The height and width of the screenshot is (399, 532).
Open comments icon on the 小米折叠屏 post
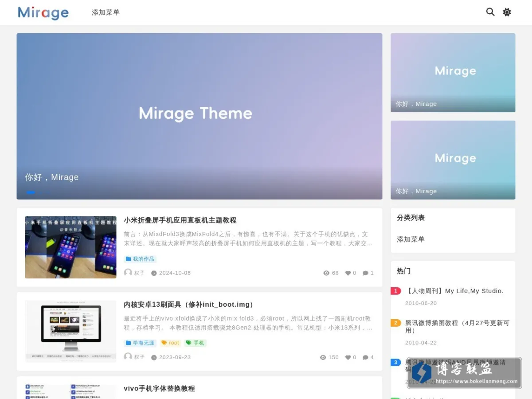(365, 273)
